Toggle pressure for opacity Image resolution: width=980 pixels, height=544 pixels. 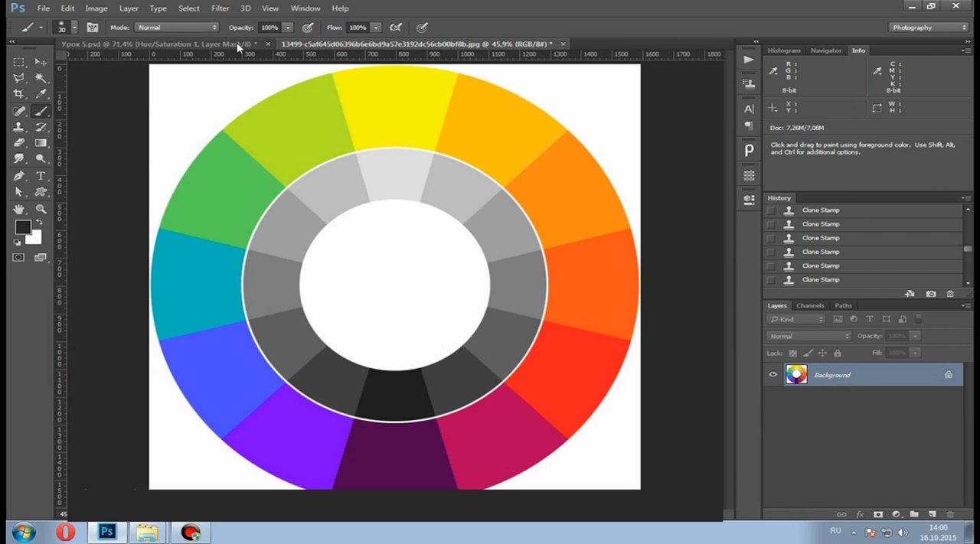coord(308,28)
